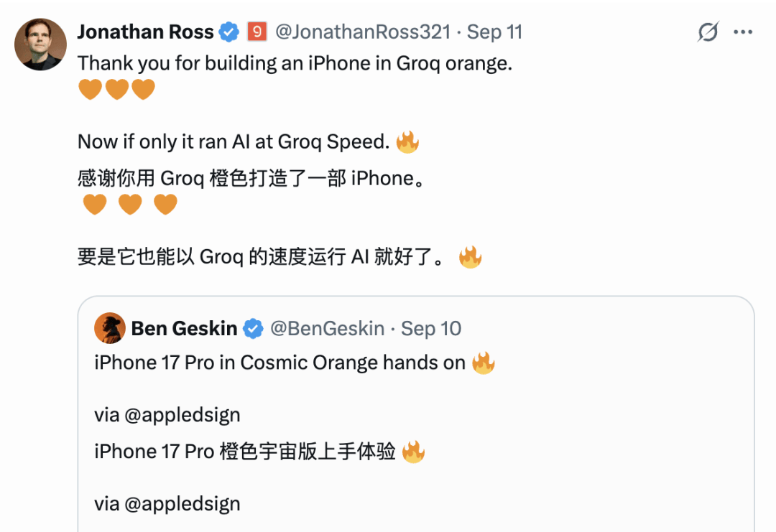This screenshot has width=776, height=532.
Task: Click fire emoji after 'hands on'
Action: 483,363
